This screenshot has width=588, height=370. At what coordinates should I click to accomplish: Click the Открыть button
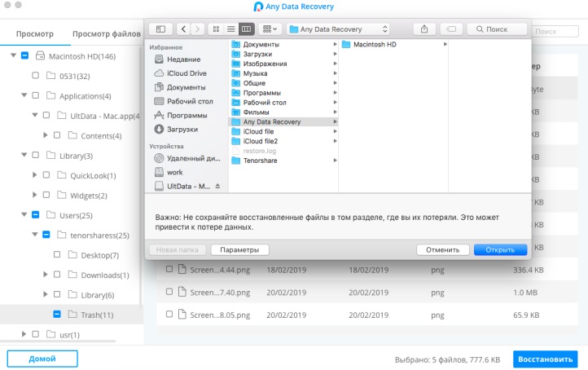(x=500, y=250)
